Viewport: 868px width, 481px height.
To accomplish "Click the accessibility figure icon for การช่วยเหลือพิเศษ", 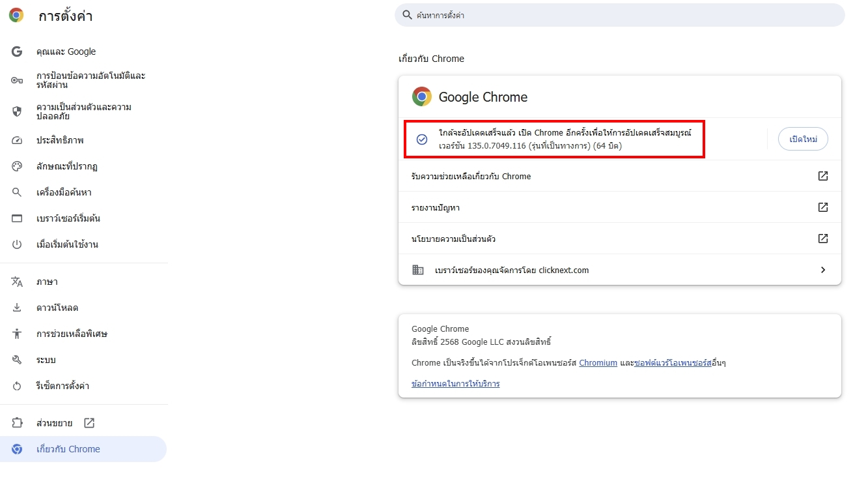I will point(17,334).
